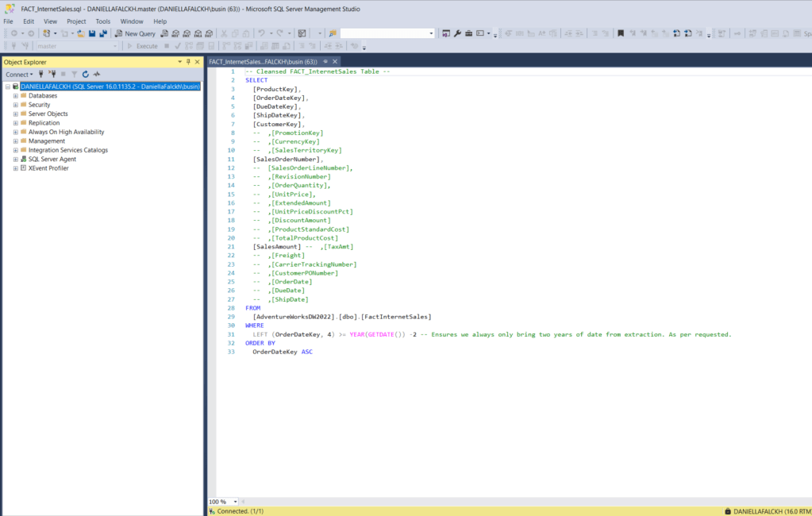
Task: Close the FACT_InternetSales query tab
Action: tap(335, 62)
